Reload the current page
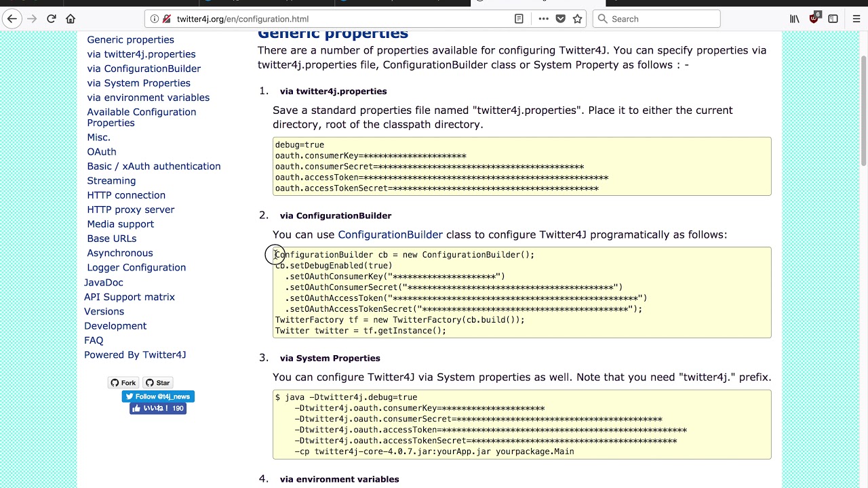 [x=52, y=19]
